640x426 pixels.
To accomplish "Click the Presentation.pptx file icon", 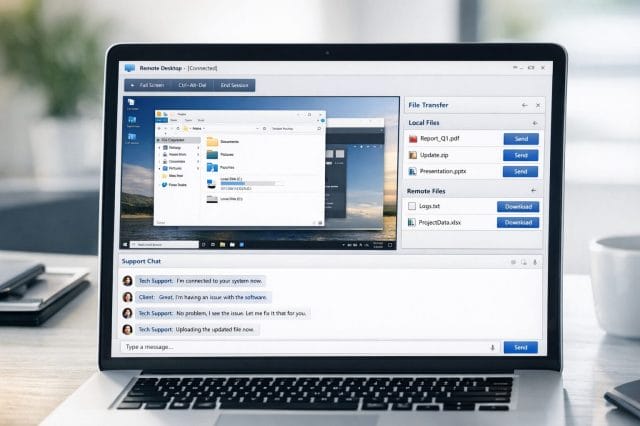I will (x=412, y=171).
